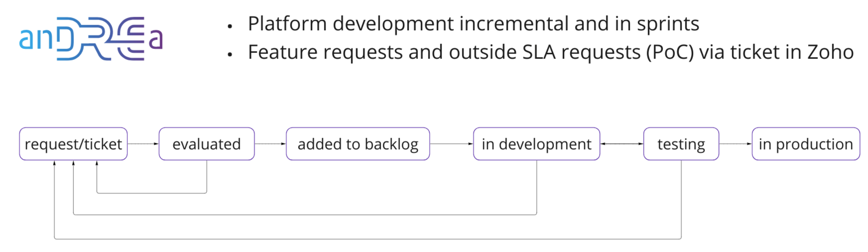Click arrow between request/ticket and evaluated
The height and width of the screenshot is (252, 868).
pyautogui.click(x=143, y=144)
